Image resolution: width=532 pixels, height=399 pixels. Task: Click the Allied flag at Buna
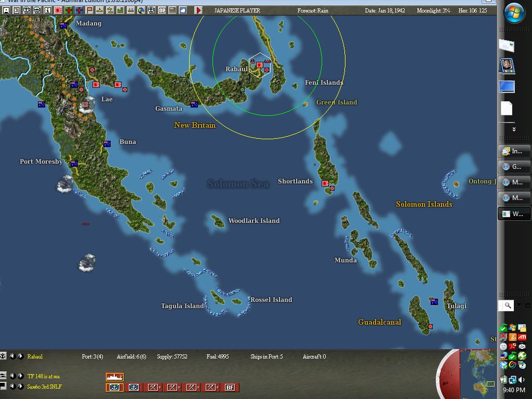tap(107, 143)
